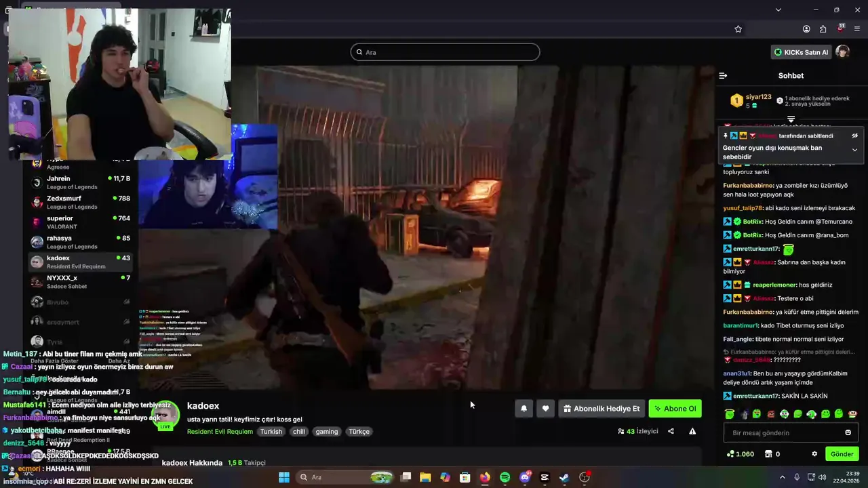Screen dimensions: 868x488
Task: Click the KICKs Satın Al button
Action: [801, 52]
